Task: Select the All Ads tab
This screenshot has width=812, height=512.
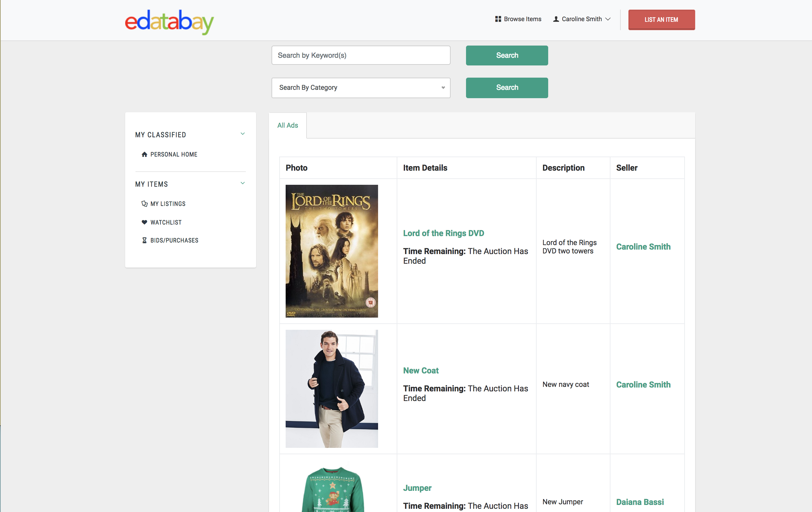Action: tap(287, 125)
